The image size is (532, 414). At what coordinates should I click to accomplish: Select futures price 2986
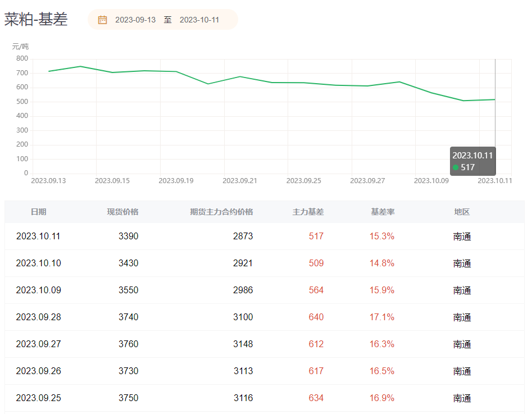coord(243,290)
